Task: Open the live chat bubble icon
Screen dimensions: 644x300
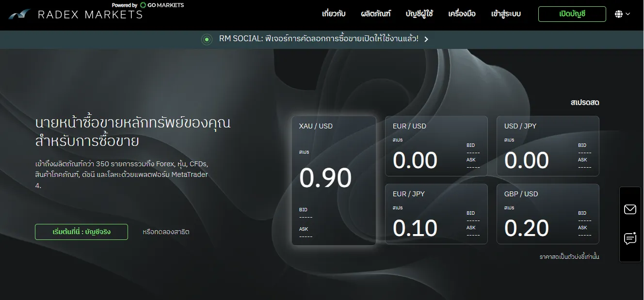Action: pos(630,238)
